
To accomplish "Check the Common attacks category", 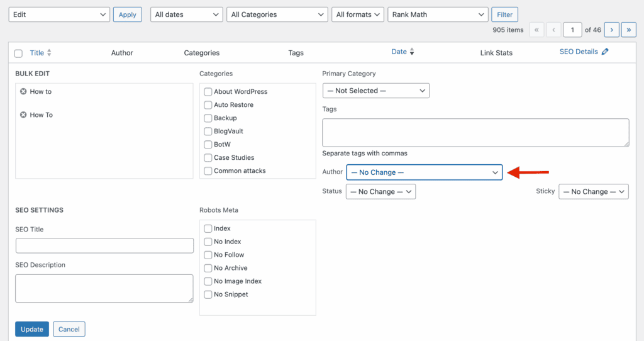I will [208, 170].
